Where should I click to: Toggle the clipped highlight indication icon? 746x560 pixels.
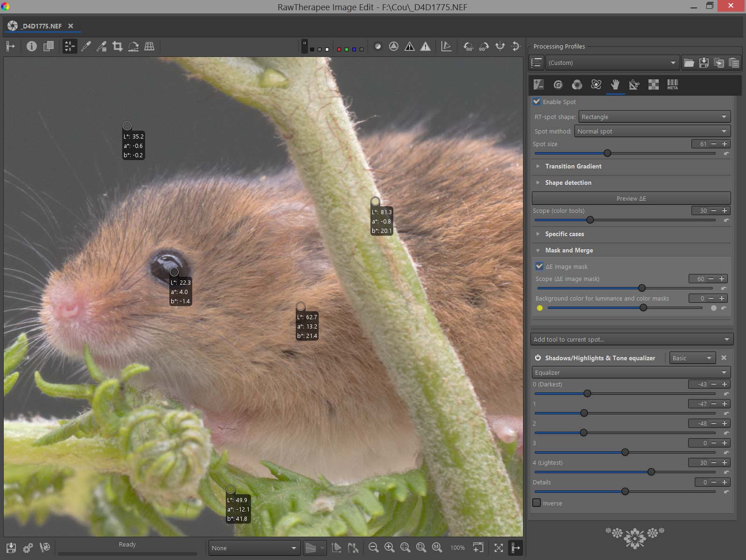point(425,46)
